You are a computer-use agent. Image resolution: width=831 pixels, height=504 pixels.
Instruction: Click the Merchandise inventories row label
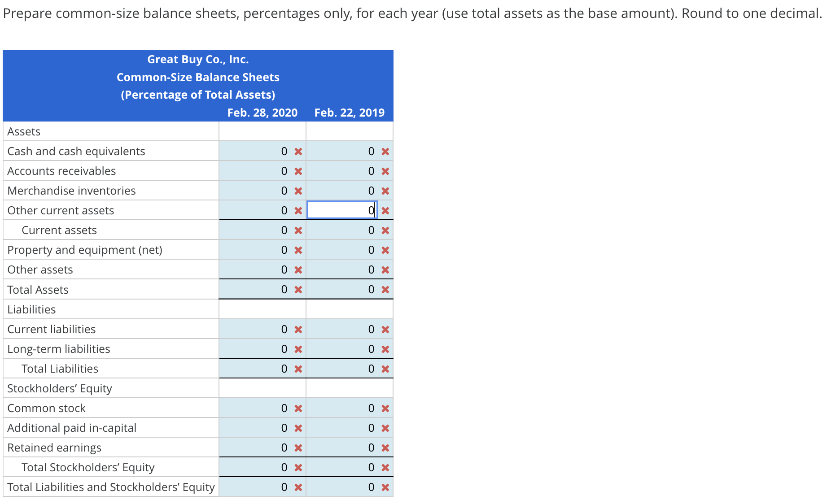point(71,191)
